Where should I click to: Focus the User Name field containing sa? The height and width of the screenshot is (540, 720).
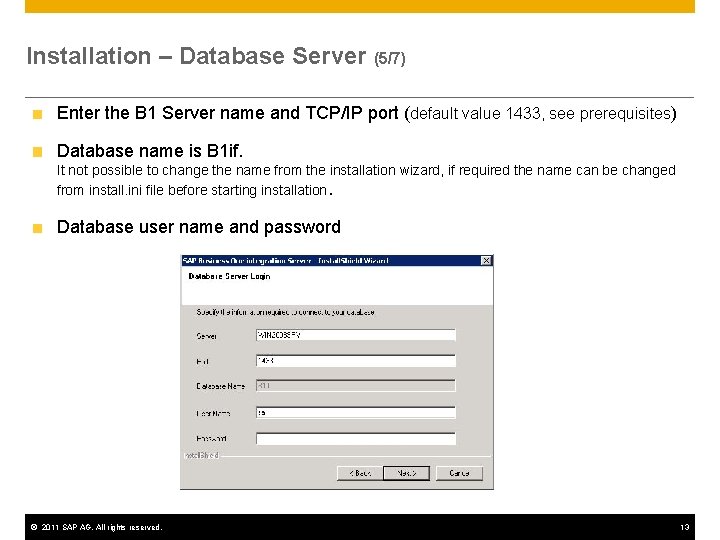(356, 413)
